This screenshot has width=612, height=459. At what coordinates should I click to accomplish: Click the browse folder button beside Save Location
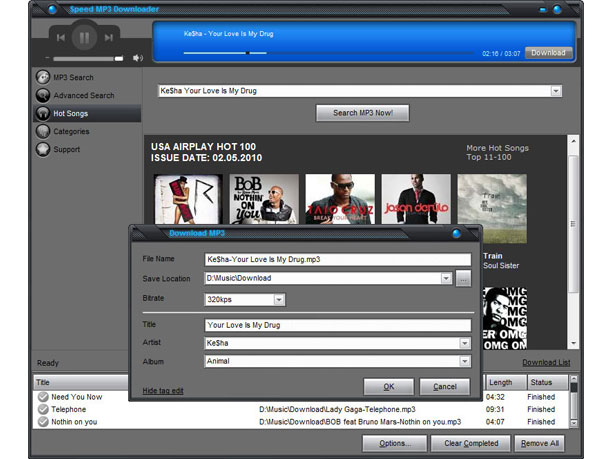(463, 279)
